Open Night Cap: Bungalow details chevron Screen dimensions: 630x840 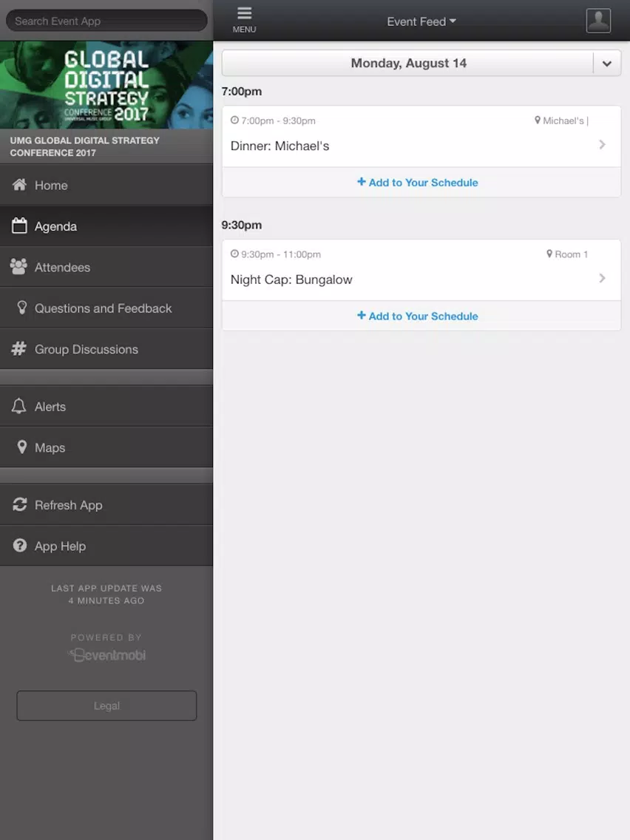click(602, 278)
